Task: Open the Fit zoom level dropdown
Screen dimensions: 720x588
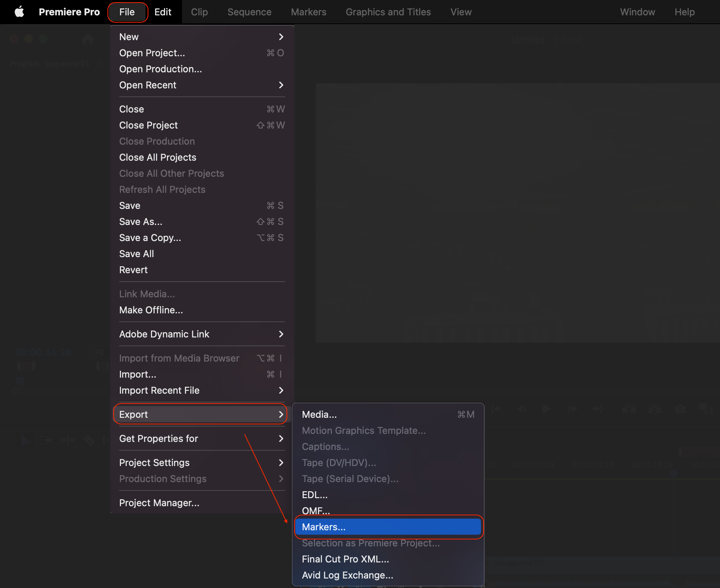Action: [99, 352]
